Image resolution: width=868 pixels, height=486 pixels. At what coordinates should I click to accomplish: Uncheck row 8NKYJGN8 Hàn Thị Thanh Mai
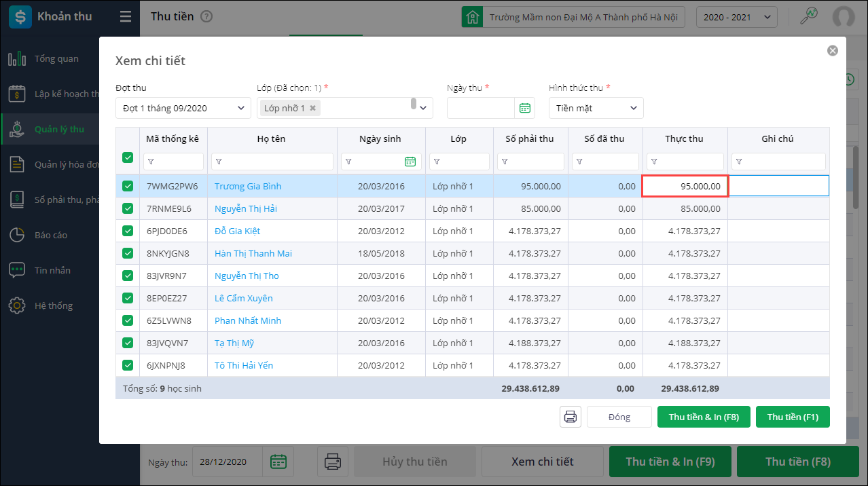click(x=128, y=253)
